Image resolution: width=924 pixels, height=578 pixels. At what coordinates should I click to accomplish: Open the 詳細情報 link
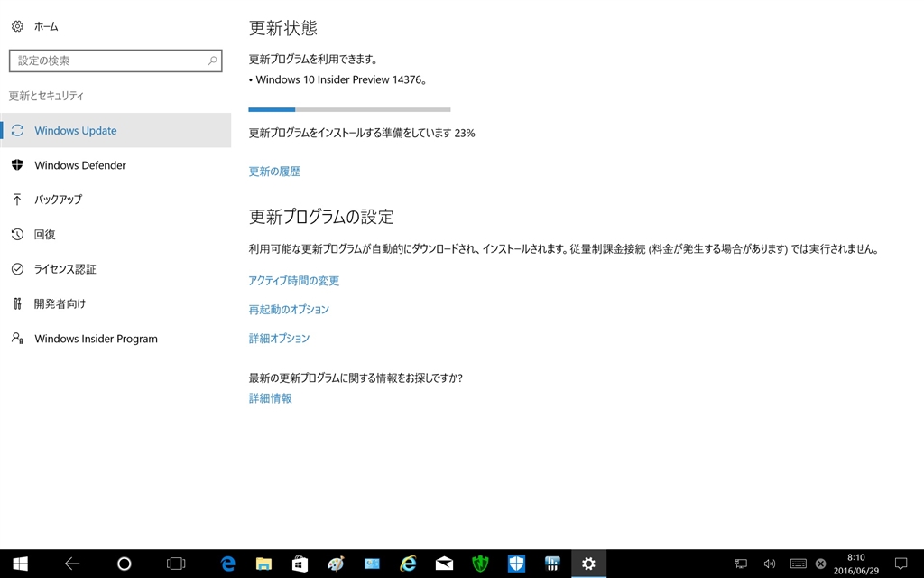pyautogui.click(x=271, y=398)
